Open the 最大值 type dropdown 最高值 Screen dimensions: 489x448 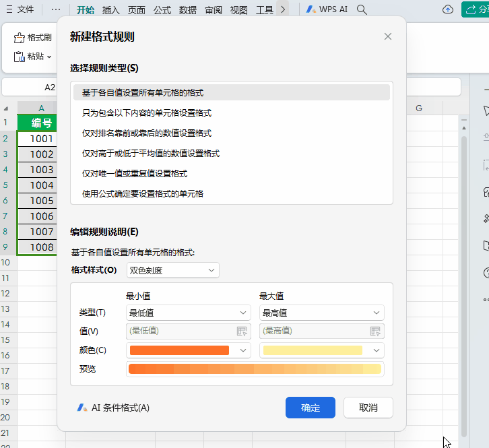321,313
